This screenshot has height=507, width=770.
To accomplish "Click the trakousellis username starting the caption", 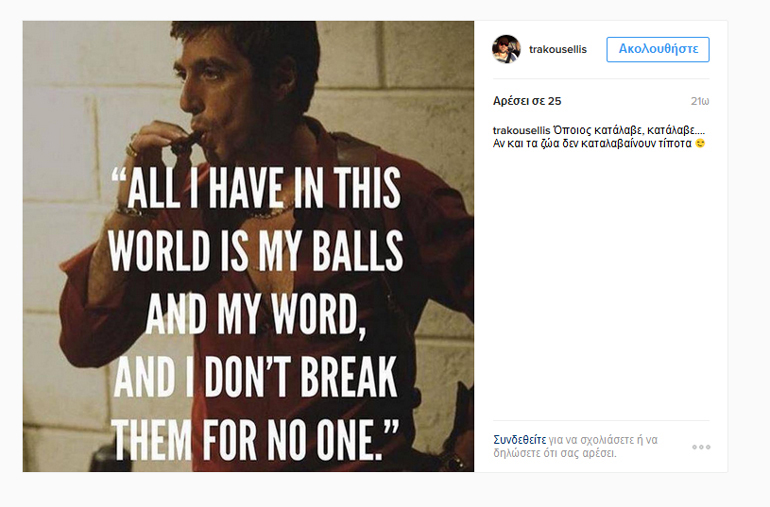I will [x=524, y=131].
